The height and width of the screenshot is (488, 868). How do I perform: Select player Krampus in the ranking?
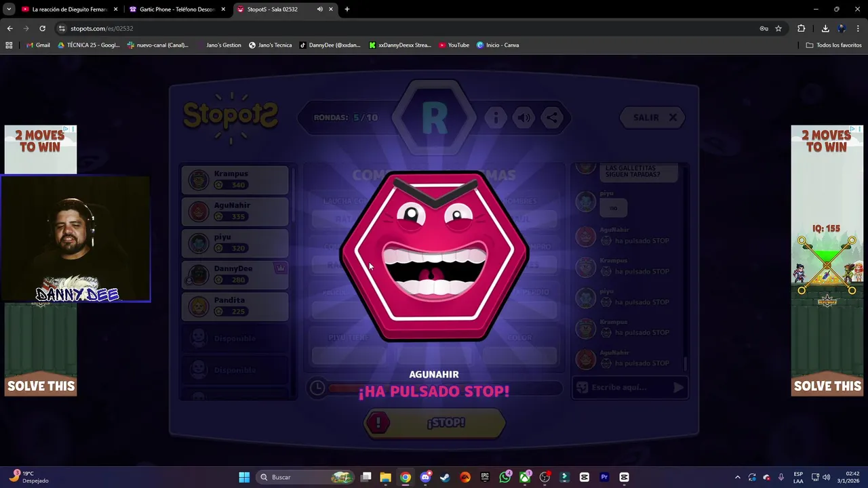click(x=235, y=180)
